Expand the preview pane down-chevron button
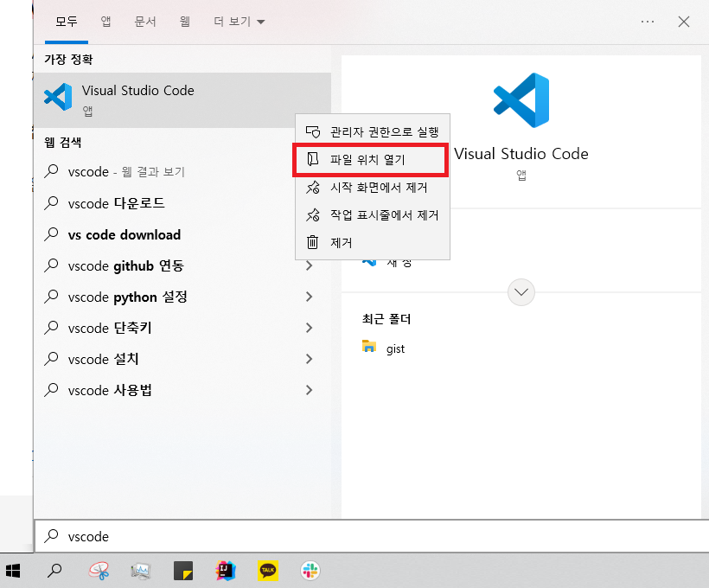Image resolution: width=709 pixels, height=588 pixels. click(x=521, y=292)
